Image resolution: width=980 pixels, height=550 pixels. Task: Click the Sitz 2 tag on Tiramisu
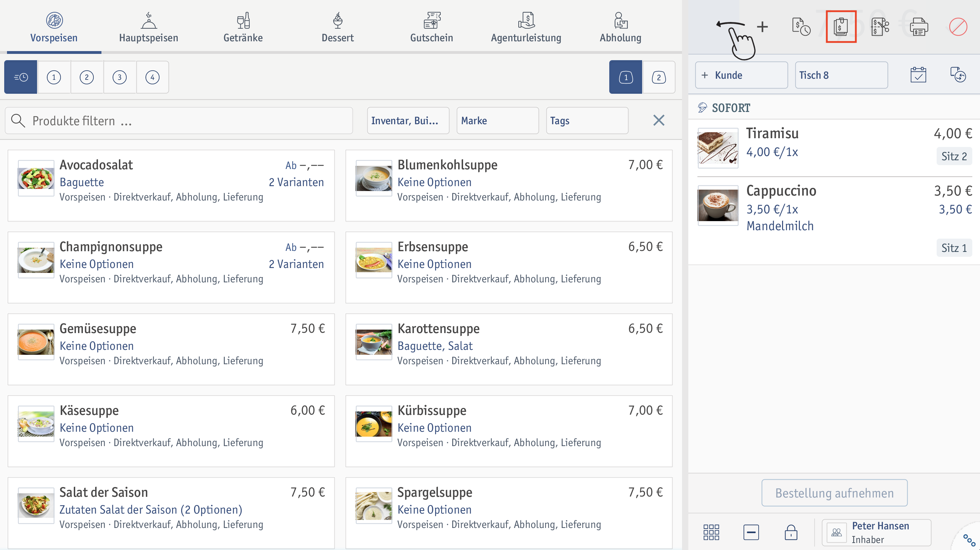pos(954,156)
